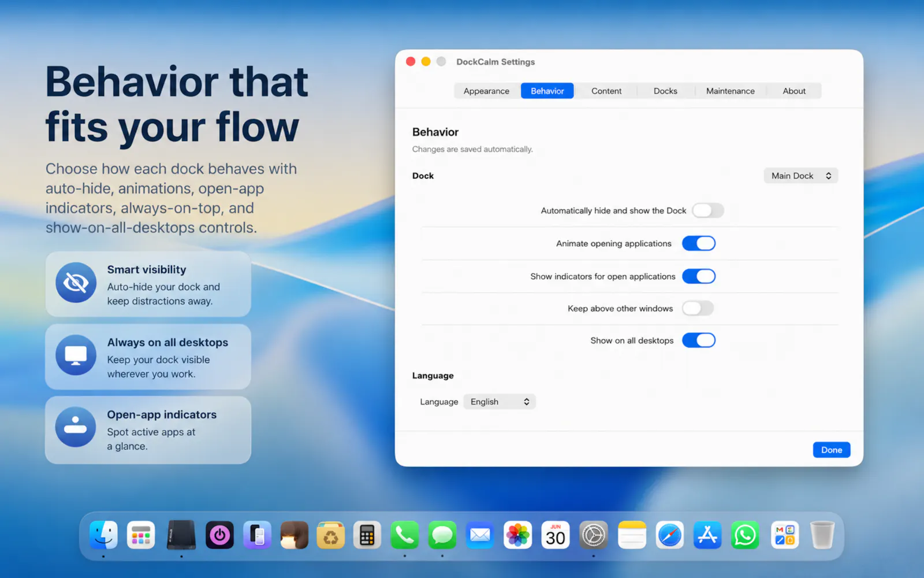Open the Trash in the dock

822,535
